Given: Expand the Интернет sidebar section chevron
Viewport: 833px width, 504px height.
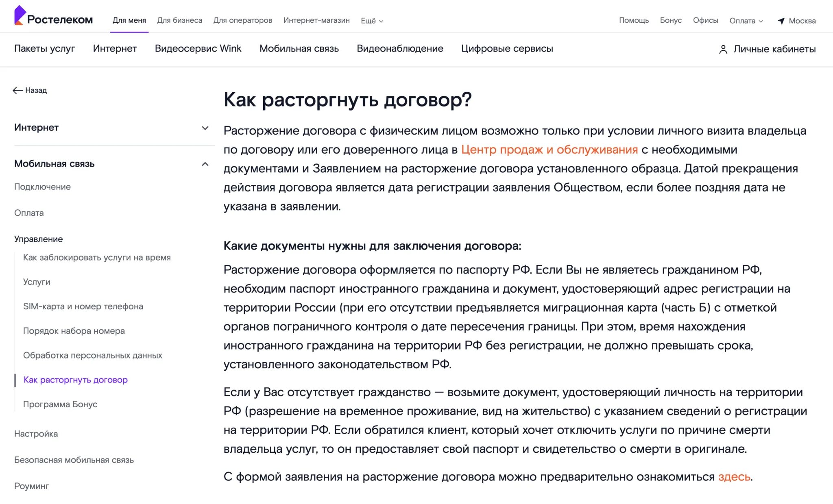Looking at the screenshot, I should 205,128.
